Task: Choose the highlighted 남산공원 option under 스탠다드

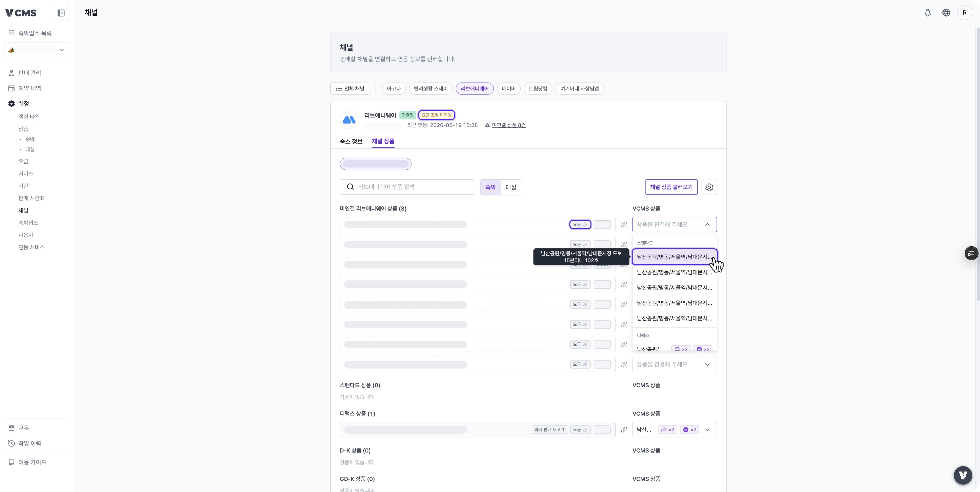Action: [674, 257]
